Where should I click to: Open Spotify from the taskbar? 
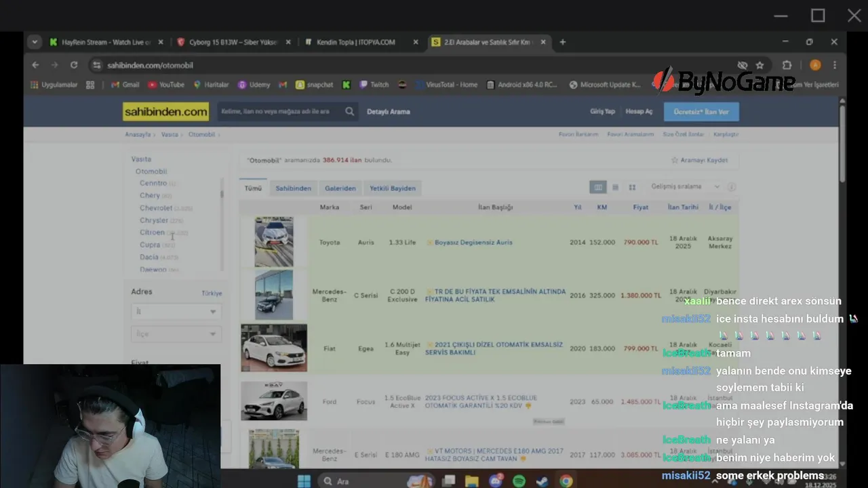point(519,481)
